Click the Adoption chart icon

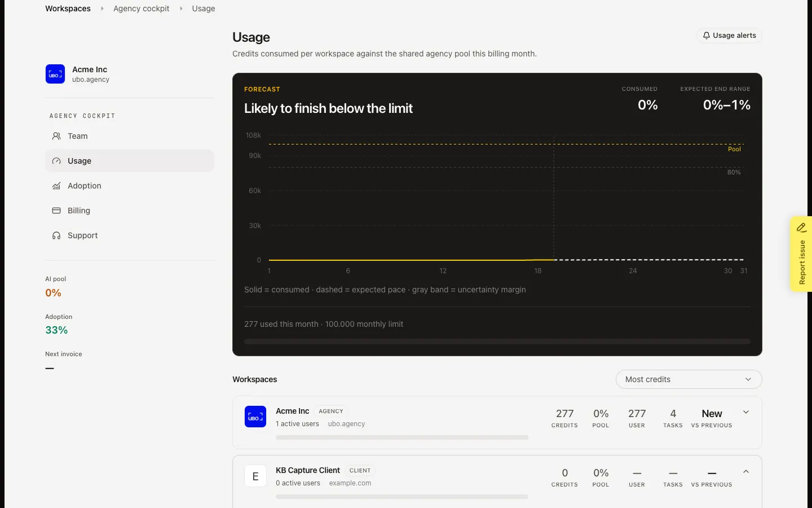pyautogui.click(x=56, y=186)
